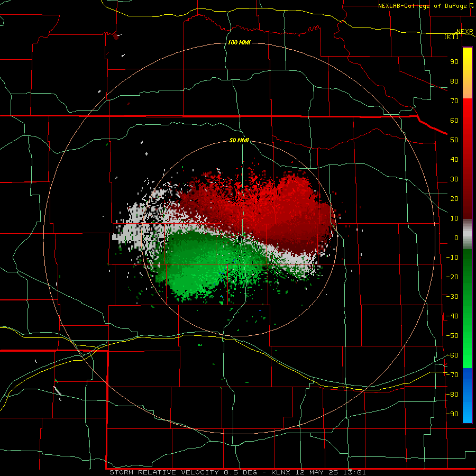This screenshot has height=476, width=476.
Task: Click the 50 NMI range ring label
Action: click(239, 140)
